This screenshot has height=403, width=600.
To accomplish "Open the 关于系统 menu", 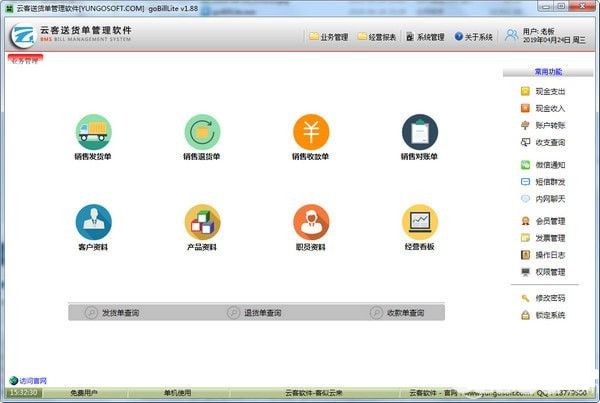I will tap(474, 37).
